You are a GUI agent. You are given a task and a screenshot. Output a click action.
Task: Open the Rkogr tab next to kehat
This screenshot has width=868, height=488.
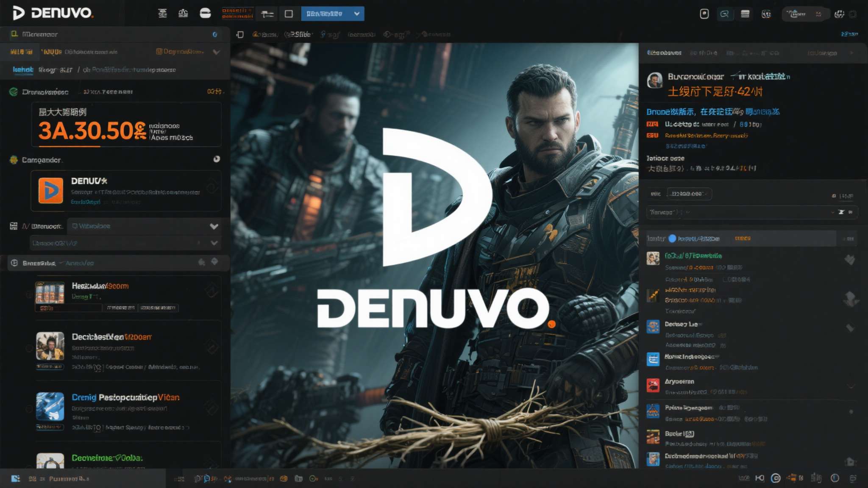tap(56, 70)
